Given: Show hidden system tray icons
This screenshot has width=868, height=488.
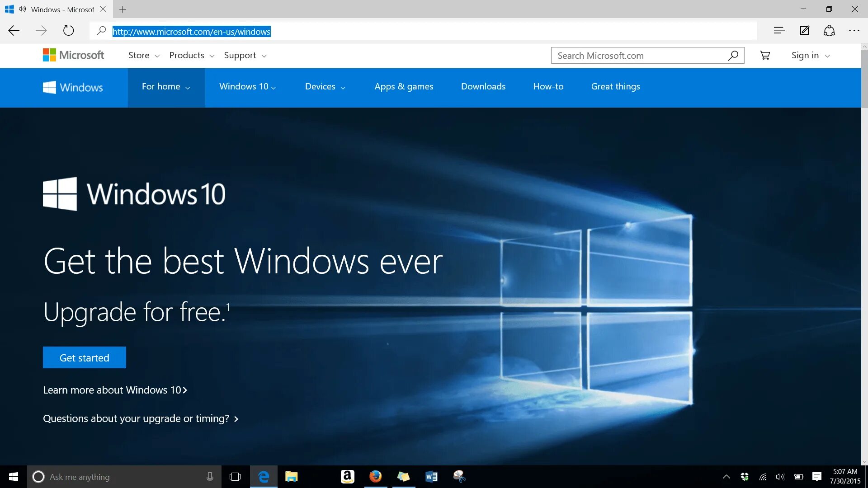Looking at the screenshot, I should point(726,477).
